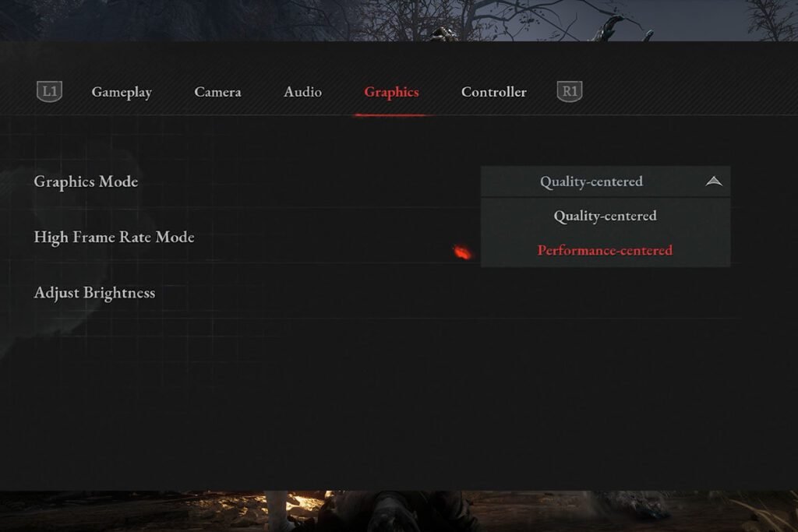Choose Quality-centered from the dropdown list
Viewport: 798px width, 532px height.
[x=605, y=216]
